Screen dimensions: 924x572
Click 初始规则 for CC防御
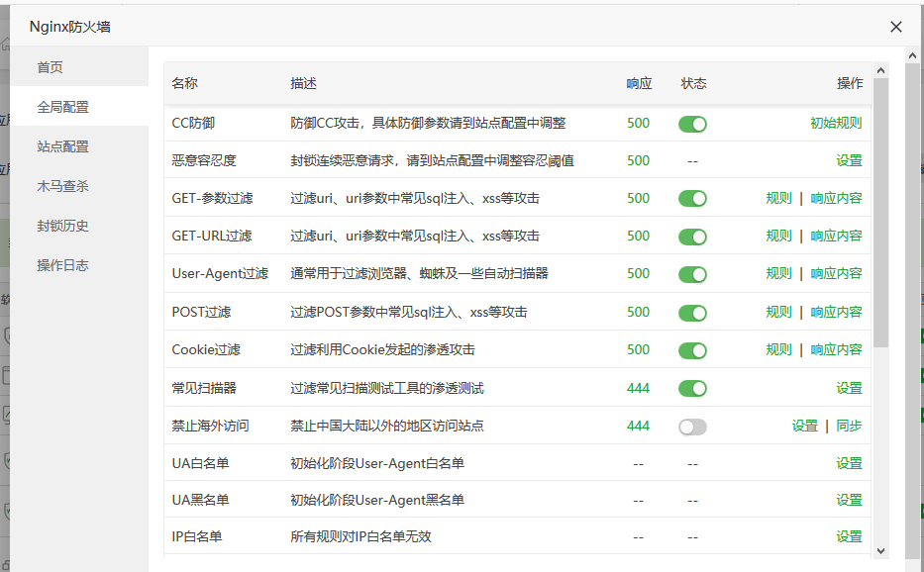coord(836,124)
